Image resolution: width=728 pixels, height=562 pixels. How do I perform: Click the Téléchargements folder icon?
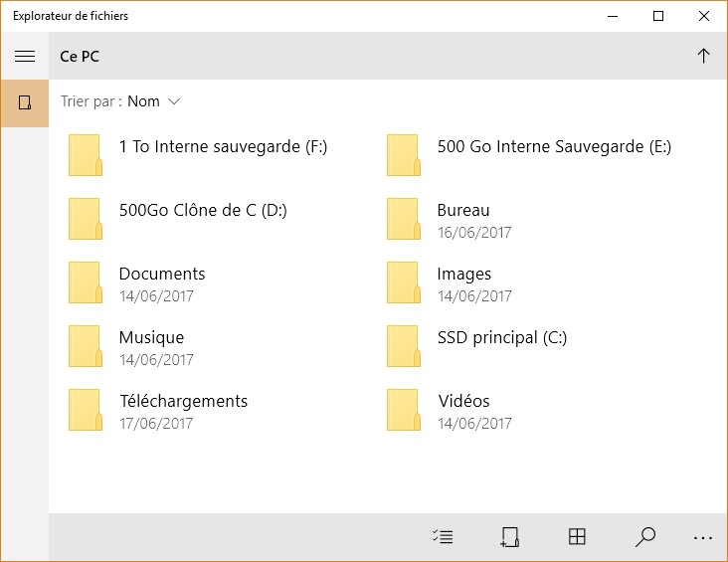click(x=85, y=410)
